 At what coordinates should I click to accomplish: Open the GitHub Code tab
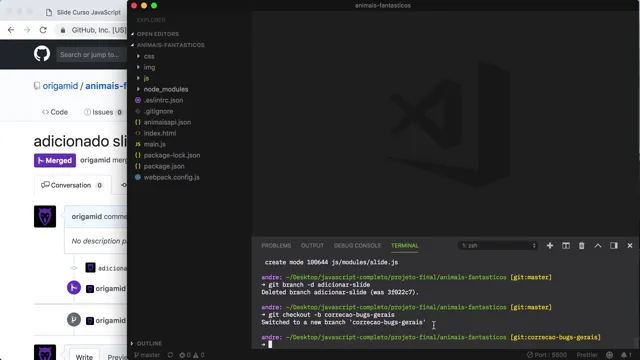[55, 112]
